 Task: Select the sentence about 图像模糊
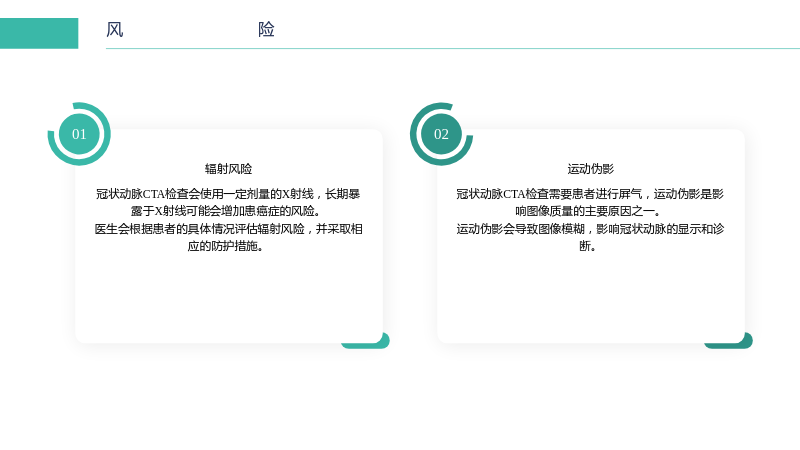point(590,238)
